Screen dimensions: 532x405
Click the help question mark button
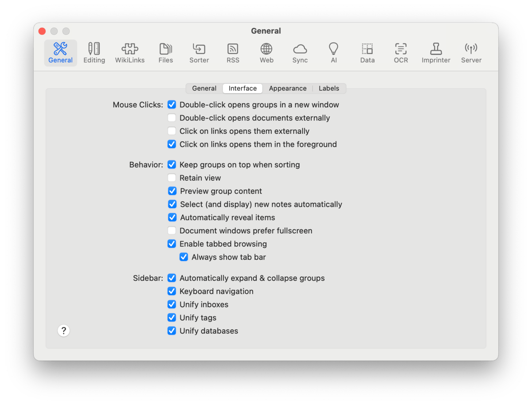tap(64, 331)
